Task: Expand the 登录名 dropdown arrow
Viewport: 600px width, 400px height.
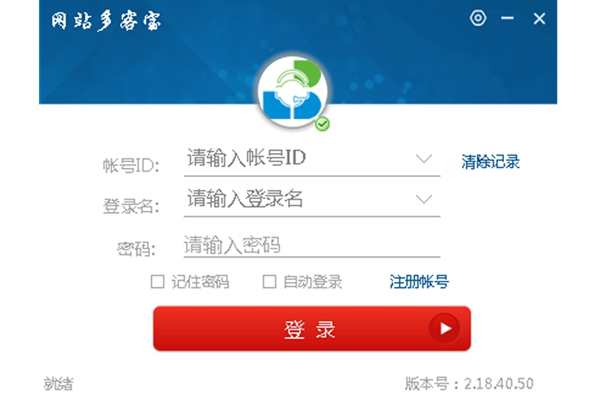Action: point(424,199)
